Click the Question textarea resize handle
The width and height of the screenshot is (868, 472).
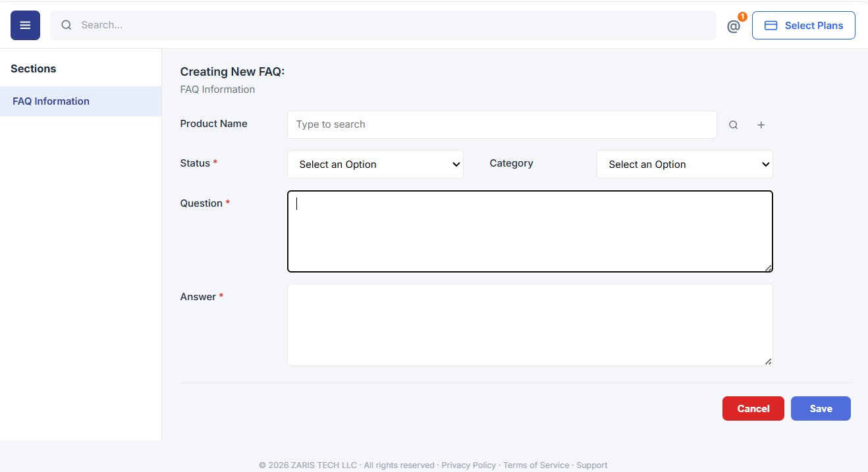click(768, 267)
